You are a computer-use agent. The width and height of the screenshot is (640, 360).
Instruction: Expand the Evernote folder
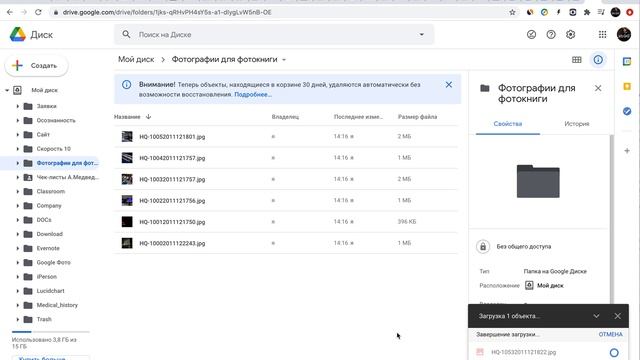[x=18, y=248]
